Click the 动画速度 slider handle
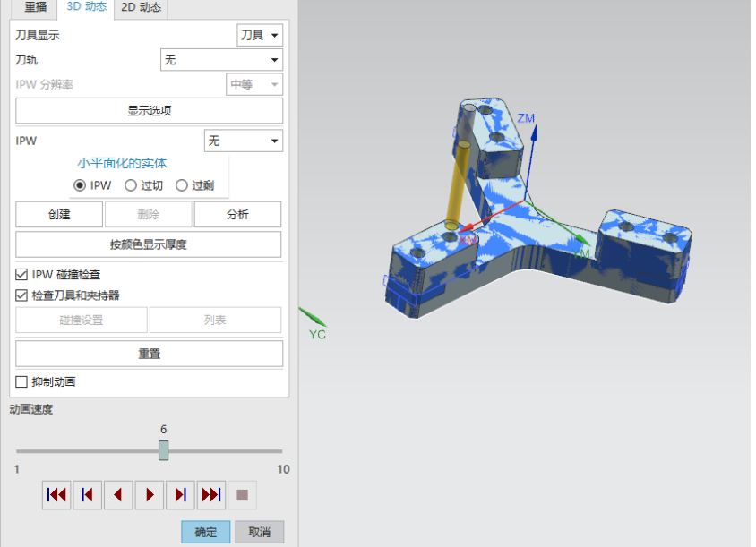This screenshot has height=547, width=756. tap(163, 450)
